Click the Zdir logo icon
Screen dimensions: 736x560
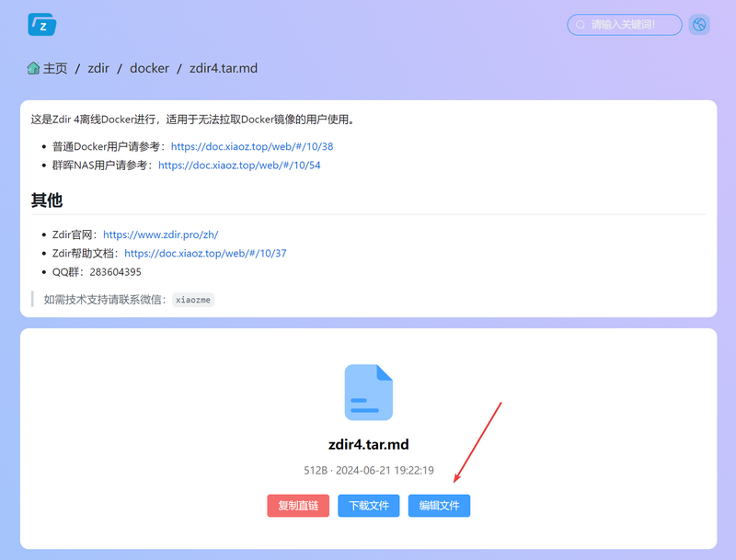[x=42, y=25]
